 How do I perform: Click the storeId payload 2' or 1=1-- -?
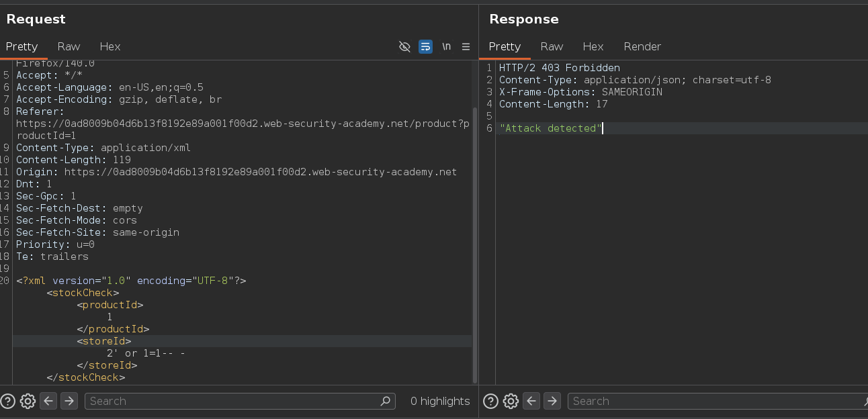click(x=146, y=353)
